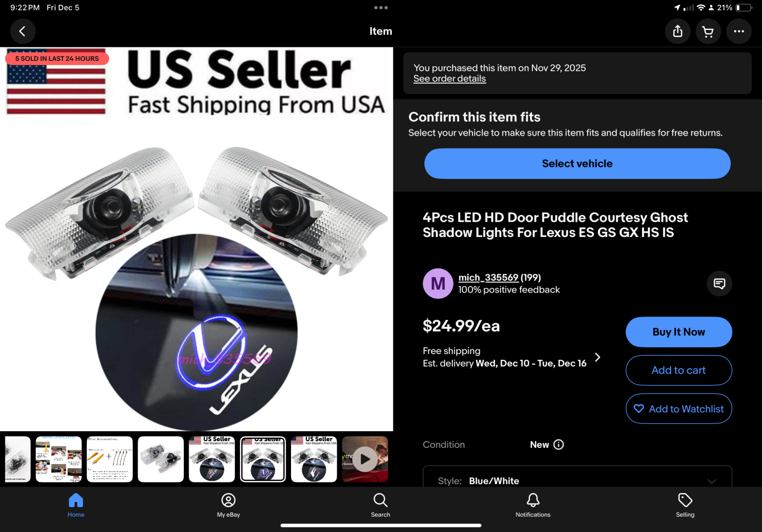This screenshot has height=532, width=762.
Task: Select the installation steps thumbnail
Action: 59,459
